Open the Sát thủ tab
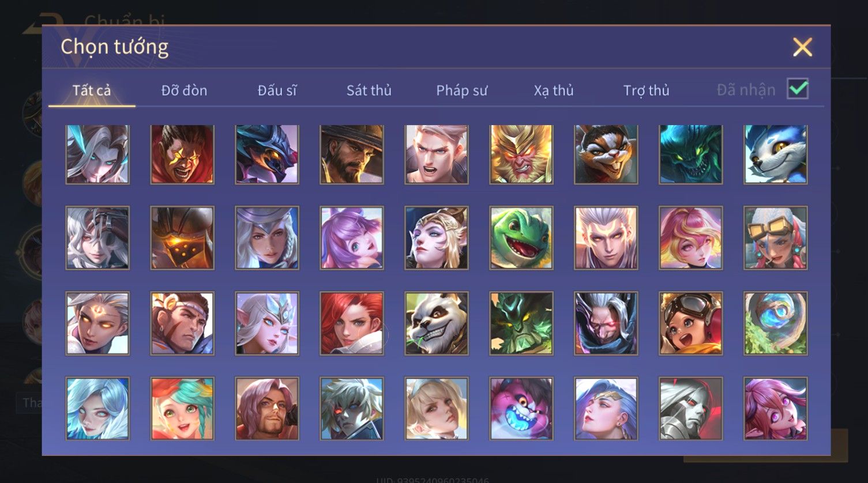This screenshot has height=483, width=868. tap(369, 90)
